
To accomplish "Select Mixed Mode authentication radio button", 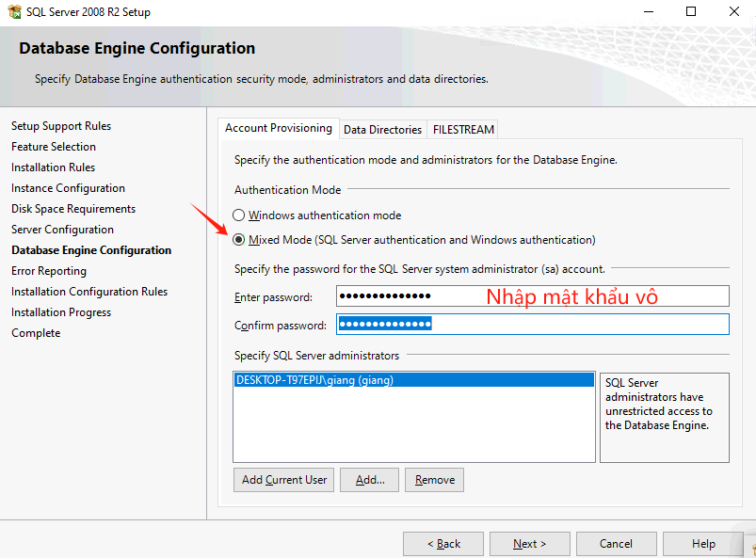I will pyautogui.click(x=238, y=240).
